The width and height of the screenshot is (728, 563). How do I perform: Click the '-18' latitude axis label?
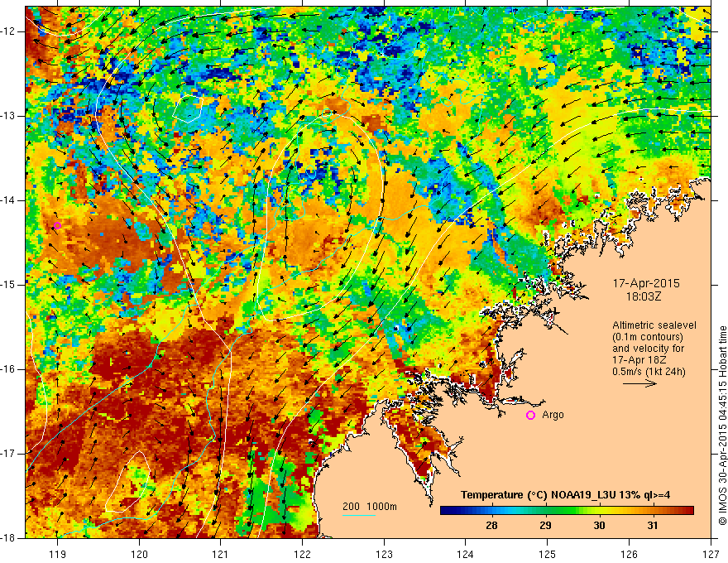(8, 538)
